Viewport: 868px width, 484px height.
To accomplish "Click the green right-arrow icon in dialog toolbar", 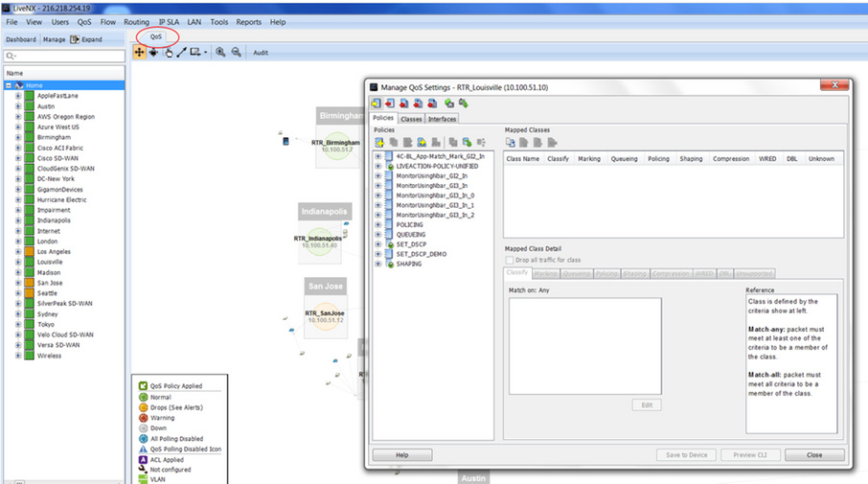I will click(464, 104).
